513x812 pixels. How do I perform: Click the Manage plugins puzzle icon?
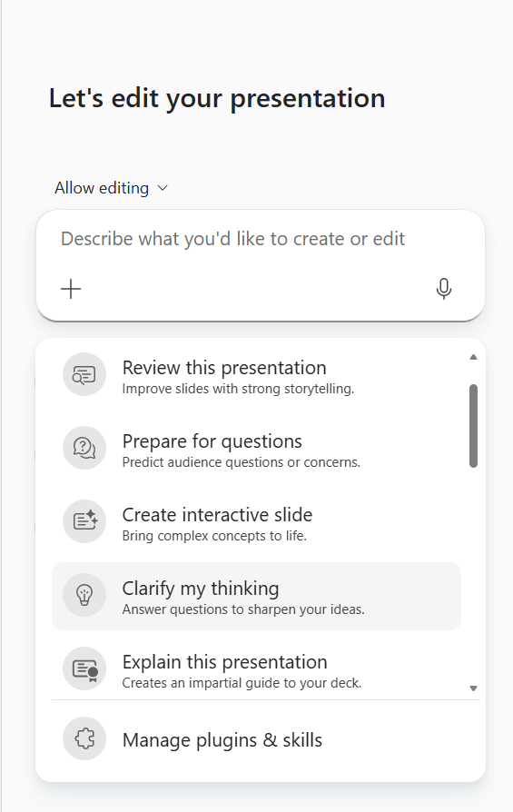(84, 738)
